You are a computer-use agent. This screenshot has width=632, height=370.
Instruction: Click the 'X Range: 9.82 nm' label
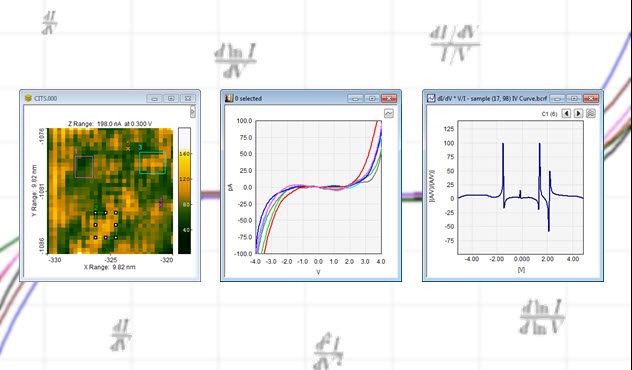pos(109,267)
